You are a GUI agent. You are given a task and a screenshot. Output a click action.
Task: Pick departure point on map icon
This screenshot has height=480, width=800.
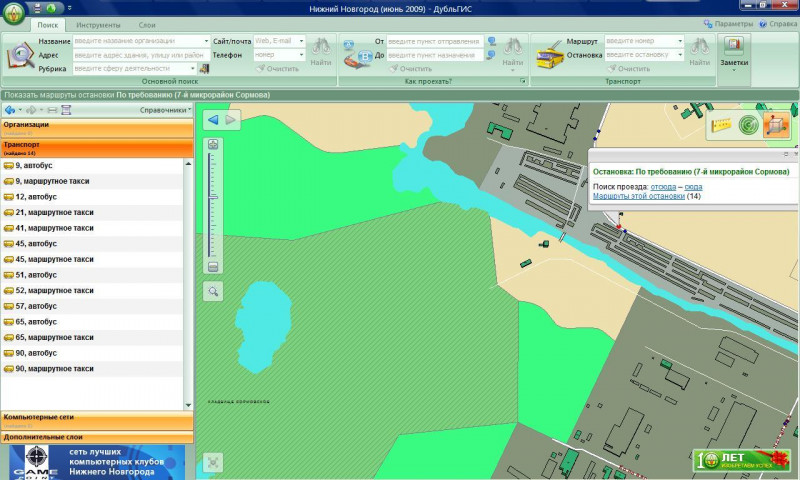click(492, 41)
